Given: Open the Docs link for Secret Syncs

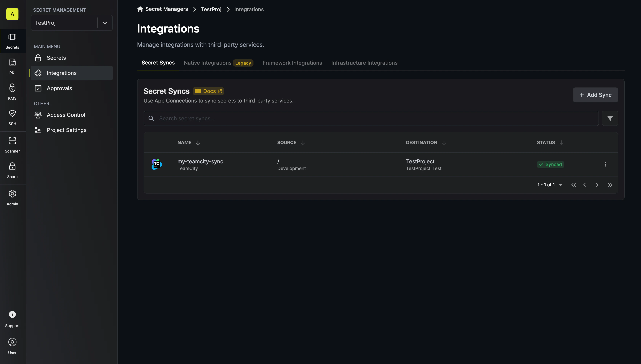Looking at the screenshot, I should (208, 91).
